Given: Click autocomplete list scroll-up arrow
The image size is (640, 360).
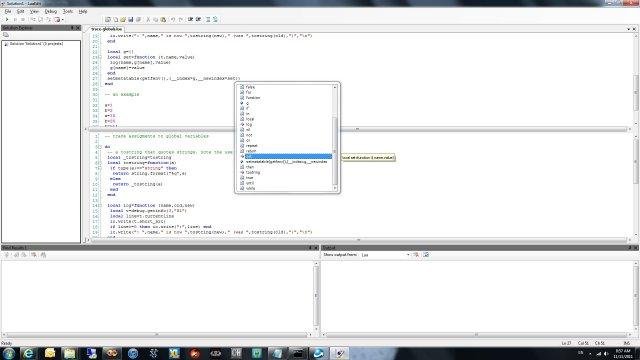Looking at the screenshot, I should (335, 87).
